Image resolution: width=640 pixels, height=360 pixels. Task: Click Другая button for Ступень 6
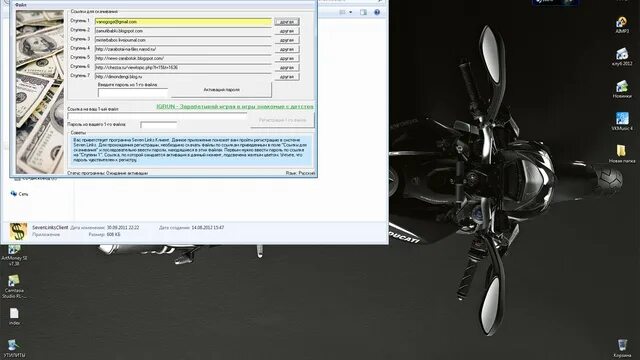pos(287,67)
